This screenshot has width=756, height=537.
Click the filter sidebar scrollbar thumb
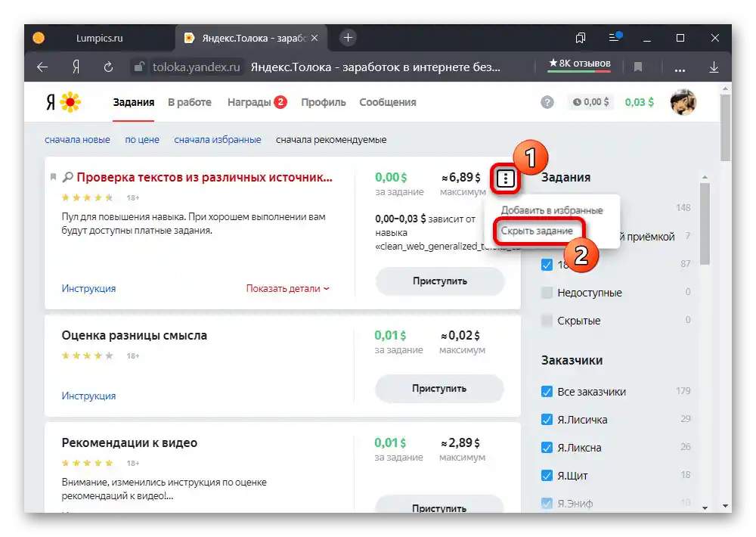[705, 224]
